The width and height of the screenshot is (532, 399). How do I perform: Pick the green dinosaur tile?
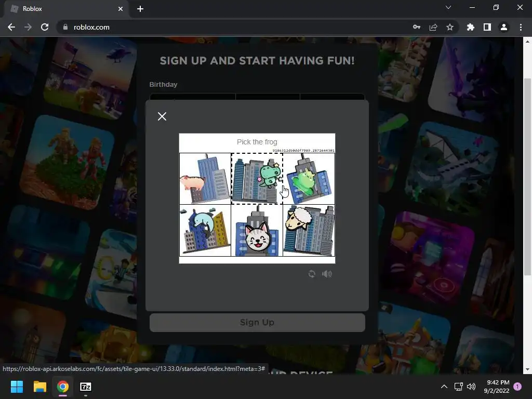(x=257, y=179)
